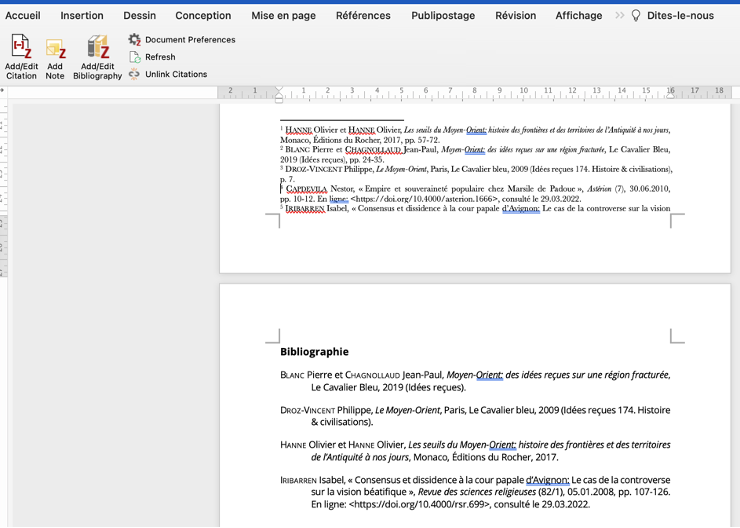Select the Mise en page tab
The width and height of the screenshot is (740, 528).
coord(283,16)
